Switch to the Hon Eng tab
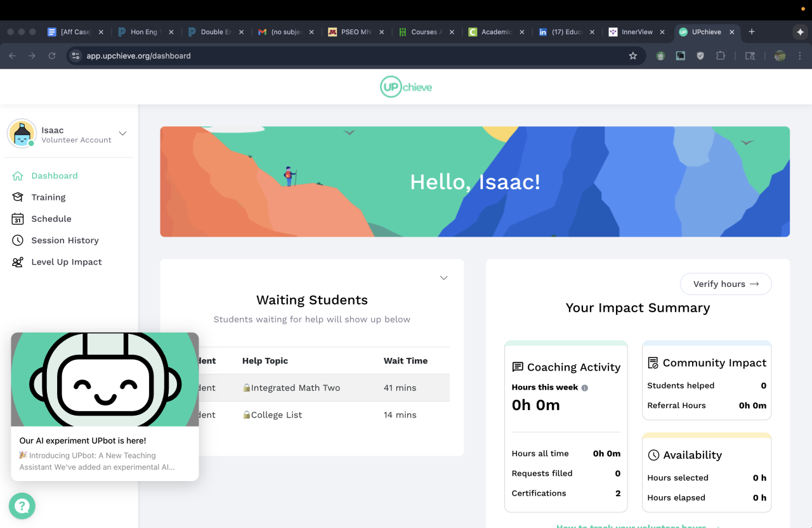This screenshot has height=528, width=812. pyautogui.click(x=145, y=32)
